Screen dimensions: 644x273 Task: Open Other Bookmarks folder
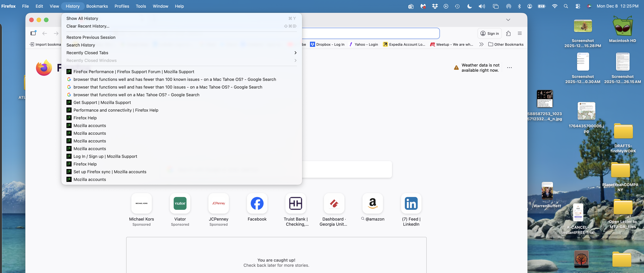pyautogui.click(x=506, y=44)
